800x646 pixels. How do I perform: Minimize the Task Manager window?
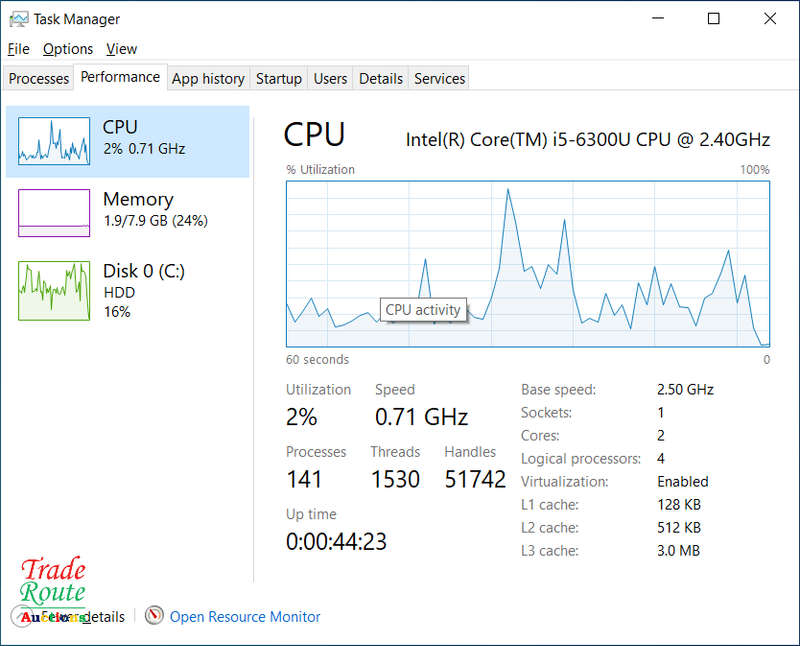tap(658, 19)
